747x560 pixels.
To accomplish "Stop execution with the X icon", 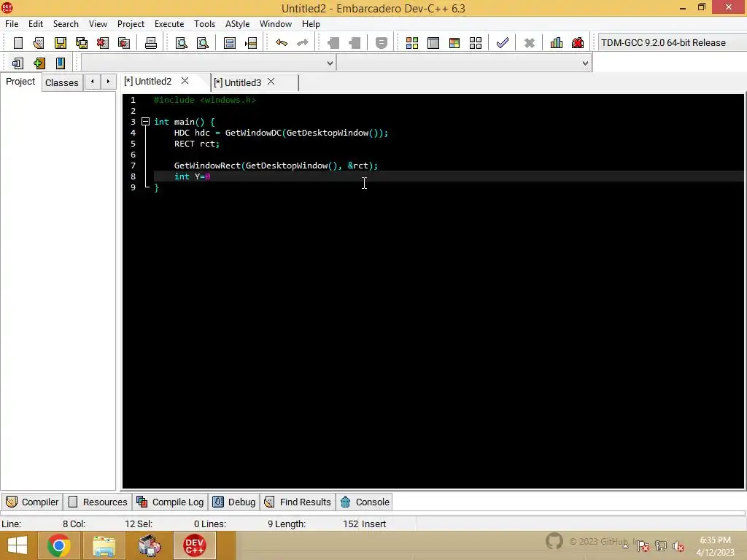I will pos(530,43).
